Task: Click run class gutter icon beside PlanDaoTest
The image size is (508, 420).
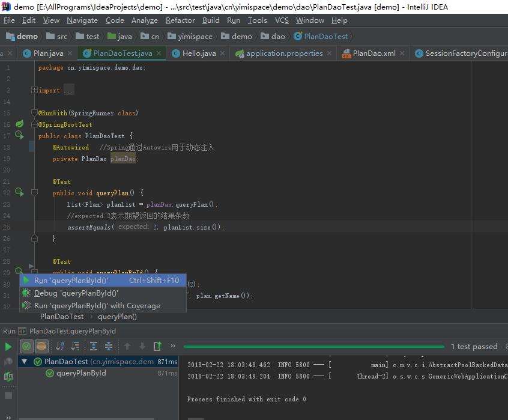Action: click(x=19, y=135)
